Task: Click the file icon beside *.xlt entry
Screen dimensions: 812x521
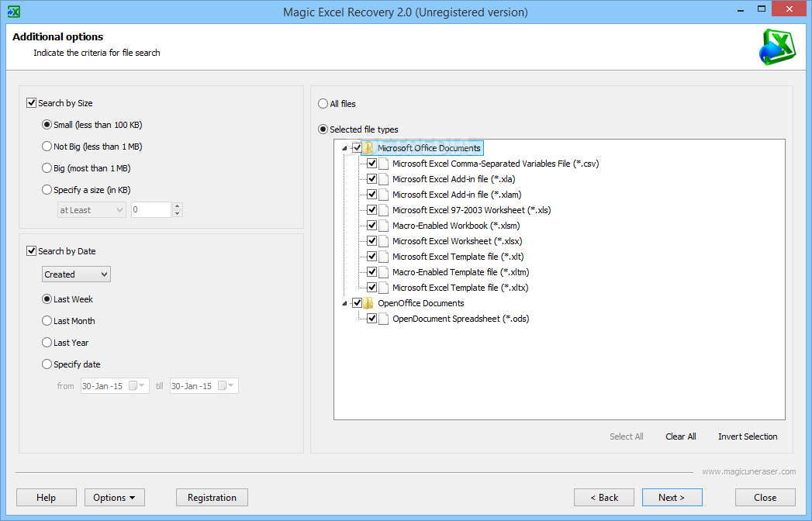Action: (x=384, y=257)
